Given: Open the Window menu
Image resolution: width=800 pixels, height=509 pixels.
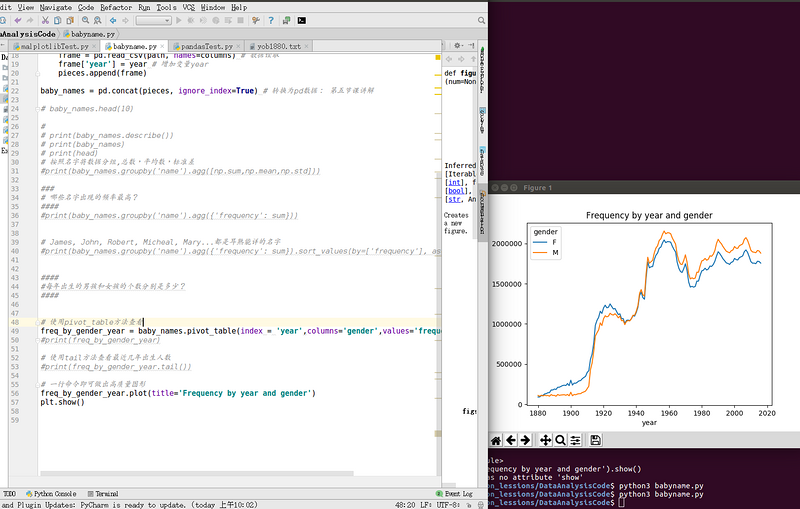Looking at the screenshot, I should pyautogui.click(x=213, y=7).
